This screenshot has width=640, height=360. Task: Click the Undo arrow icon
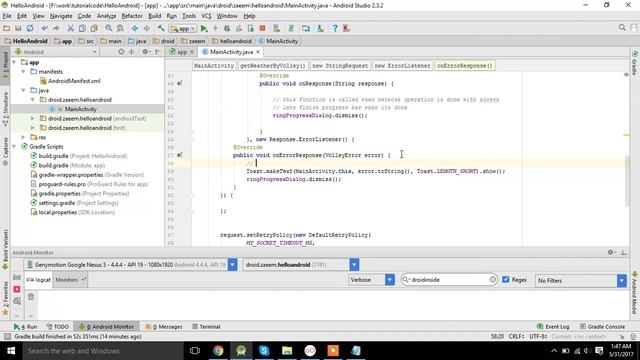44,28
